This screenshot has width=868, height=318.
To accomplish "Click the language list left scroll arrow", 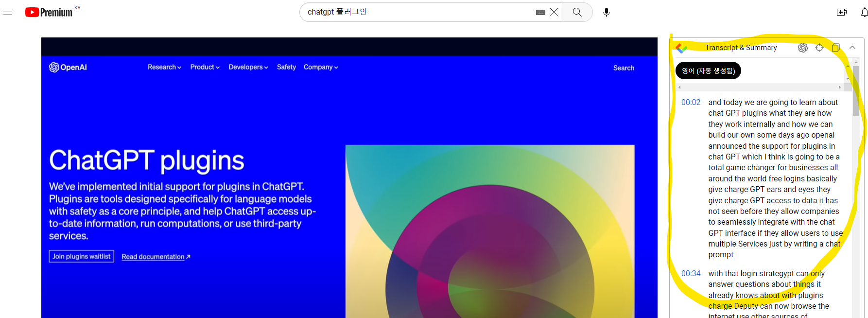I will point(679,88).
